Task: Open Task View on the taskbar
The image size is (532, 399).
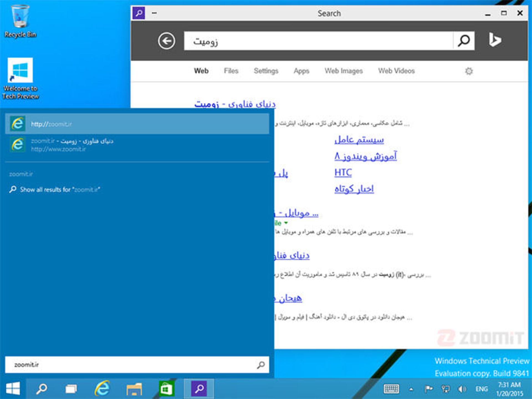Action: [71, 388]
